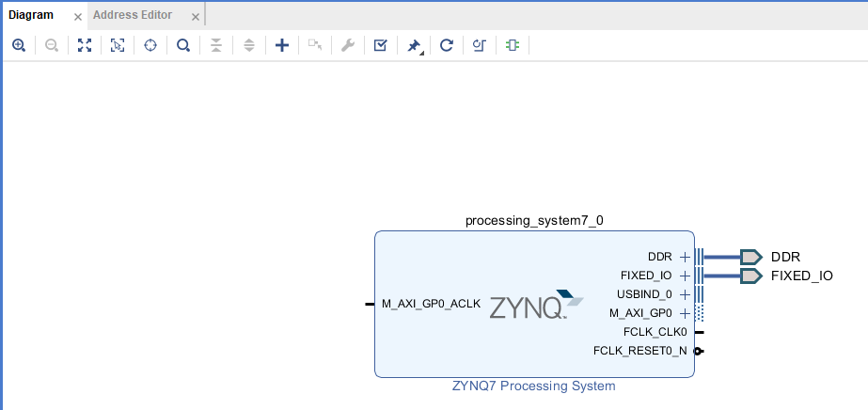Screen dimensions: 868x410
Task: Expand the M_AXI_GP0 interface plus sign
Action: click(685, 314)
